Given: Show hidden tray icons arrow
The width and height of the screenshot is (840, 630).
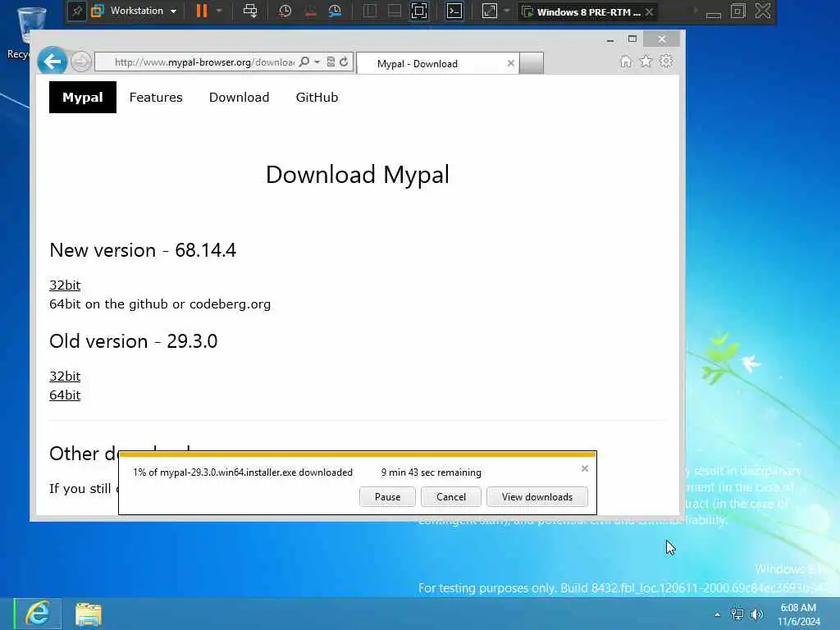Looking at the screenshot, I should coord(717,614).
